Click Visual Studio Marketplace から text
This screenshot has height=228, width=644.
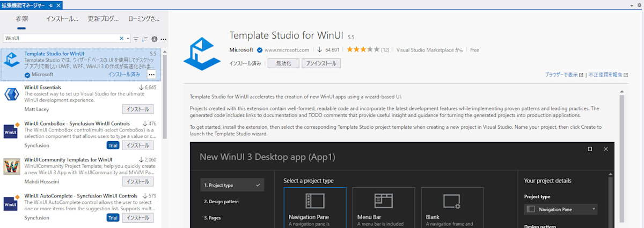[429, 50]
